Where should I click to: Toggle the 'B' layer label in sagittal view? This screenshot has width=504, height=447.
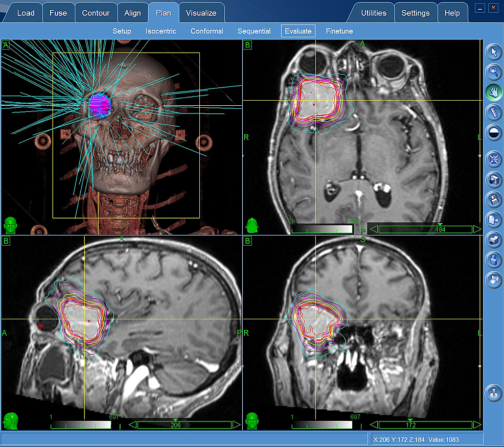[x=6, y=241]
